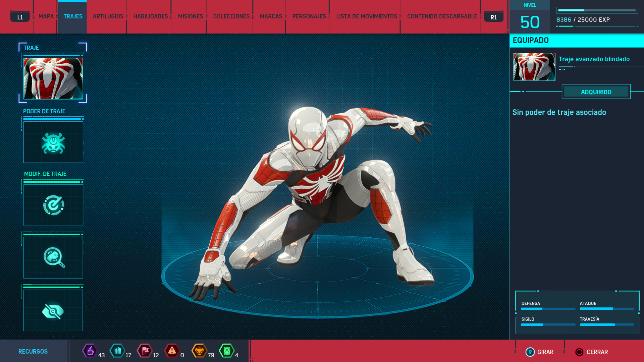Switch to the MAPA tab

click(x=46, y=16)
